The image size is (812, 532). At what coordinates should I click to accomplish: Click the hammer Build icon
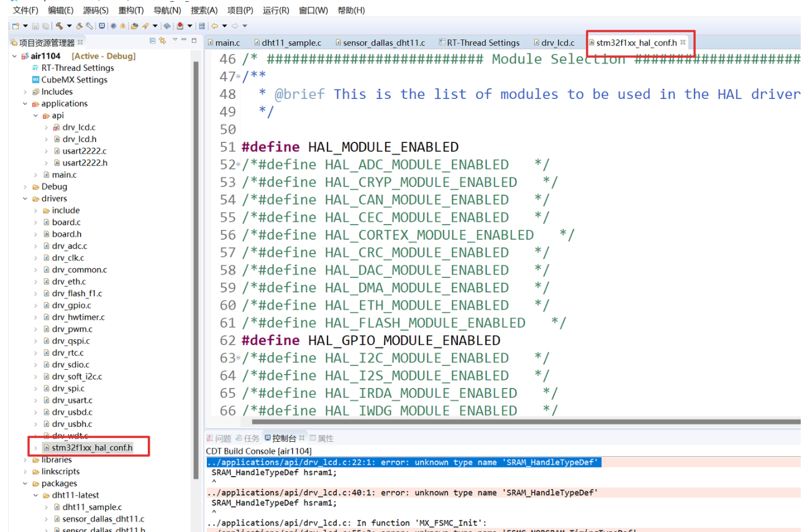click(59, 26)
